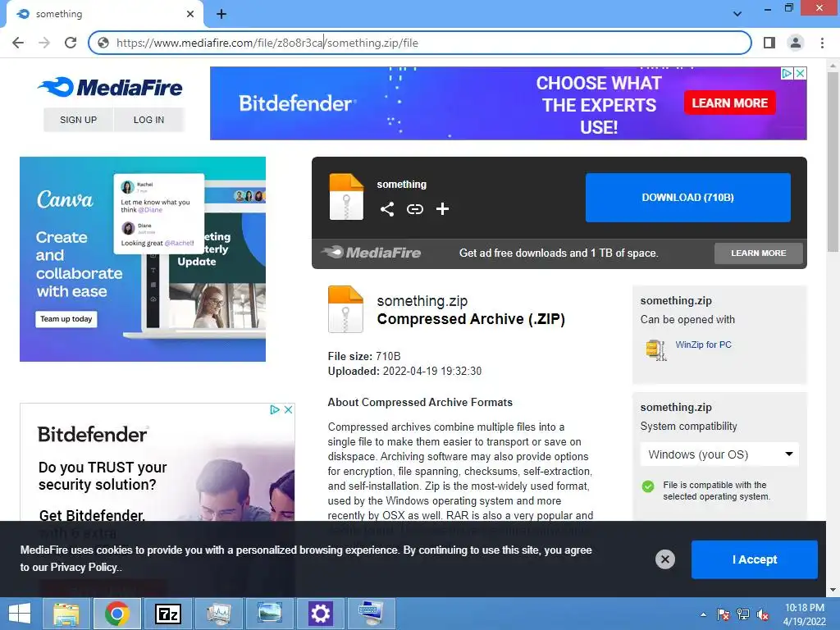The height and width of the screenshot is (630, 840).
Task: Click the plus icon to save file
Action: pyautogui.click(x=442, y=209)
